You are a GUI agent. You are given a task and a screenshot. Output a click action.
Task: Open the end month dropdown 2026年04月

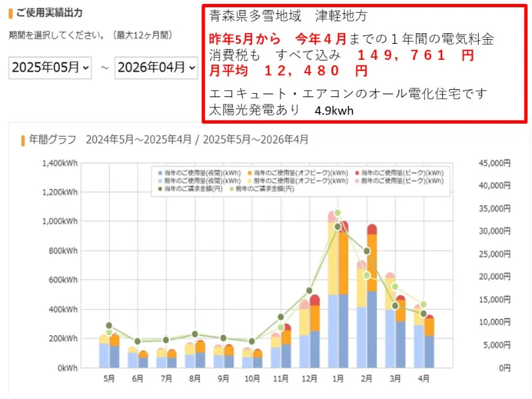tap(156, 67)
